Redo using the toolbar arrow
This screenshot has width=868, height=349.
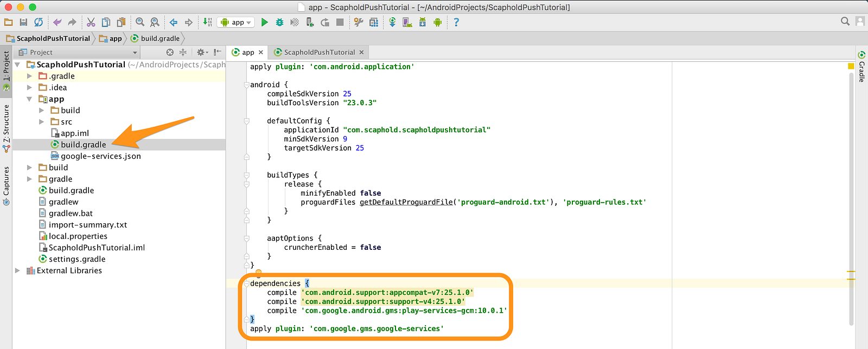tap(72, 22)
